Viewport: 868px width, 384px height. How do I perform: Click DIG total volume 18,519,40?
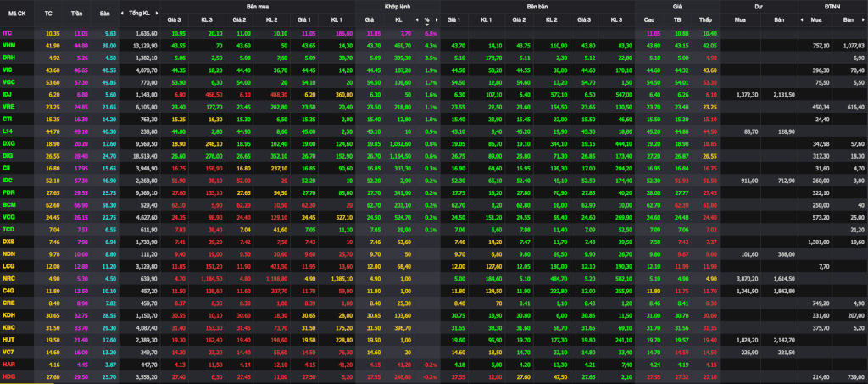click(x=146, y=155)
